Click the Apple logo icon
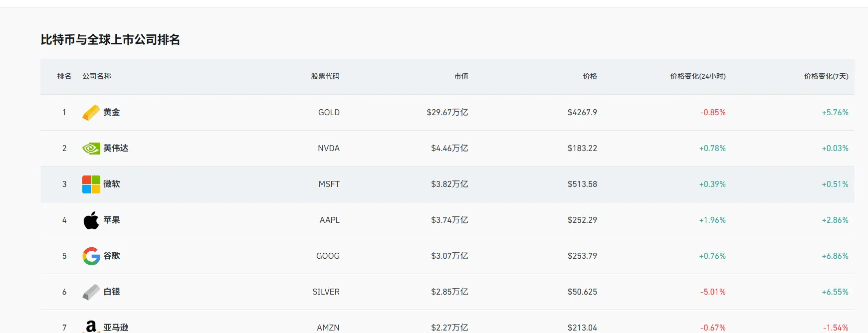The image size is (868, 333). (x=91, y=220)
